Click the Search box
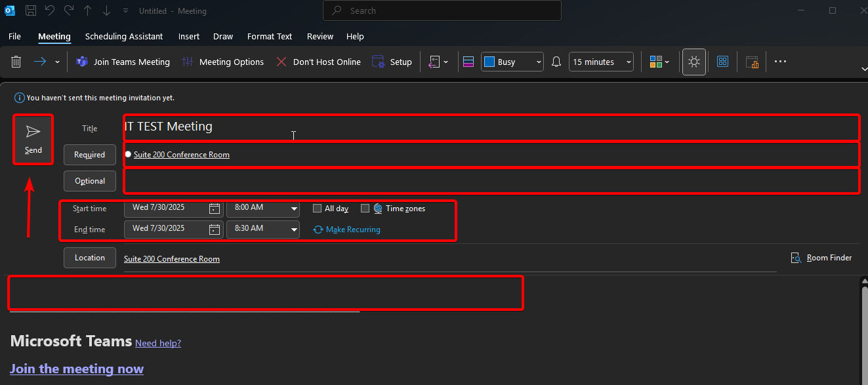This screenshot has width=868, height=385. tap(442, 10)
